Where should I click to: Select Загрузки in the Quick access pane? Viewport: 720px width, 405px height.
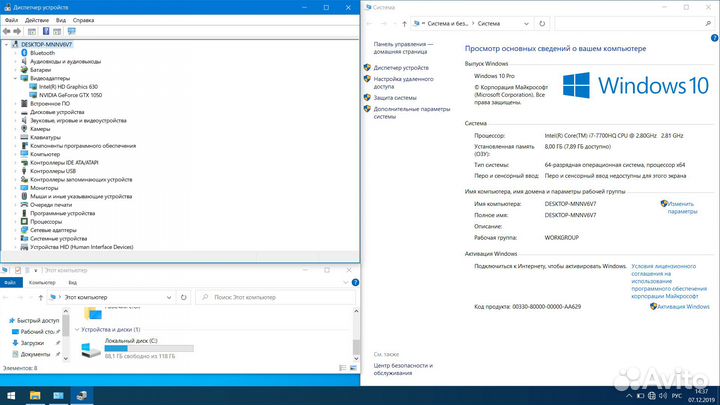pyautogui.click(x=32, y=343)
